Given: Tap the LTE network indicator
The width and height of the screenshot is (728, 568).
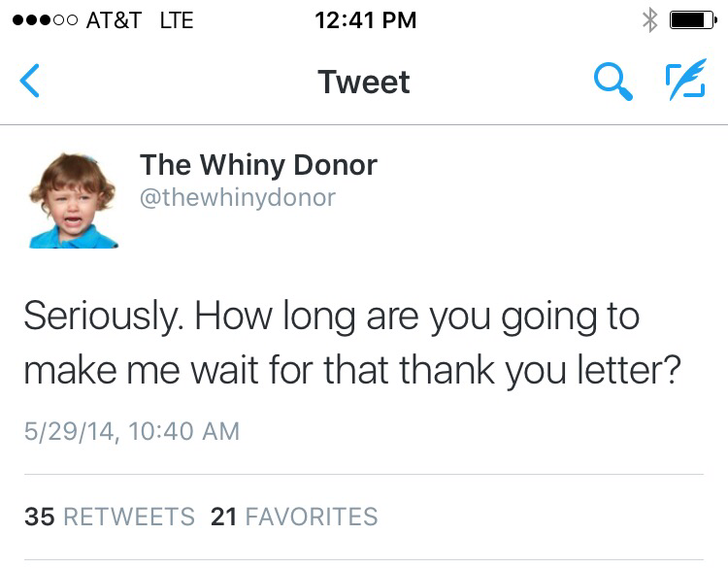Looking at the screenshot, I should tap(176, 20).
